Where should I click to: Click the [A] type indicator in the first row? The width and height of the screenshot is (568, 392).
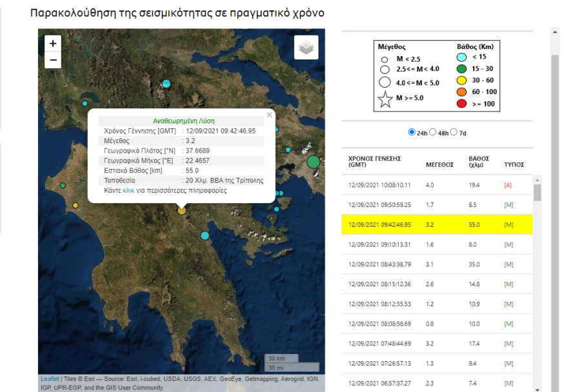[x=508, y=185]
